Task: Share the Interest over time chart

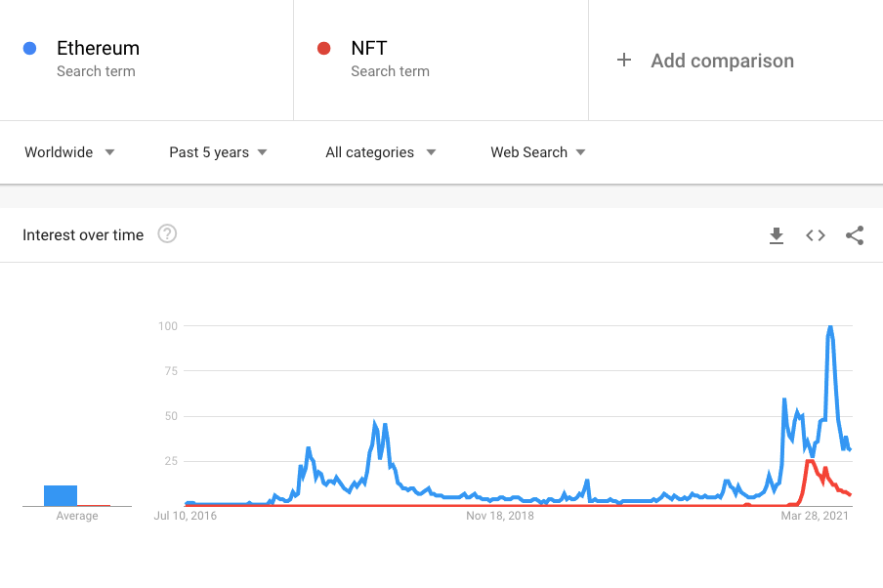Action: point(855,235)
